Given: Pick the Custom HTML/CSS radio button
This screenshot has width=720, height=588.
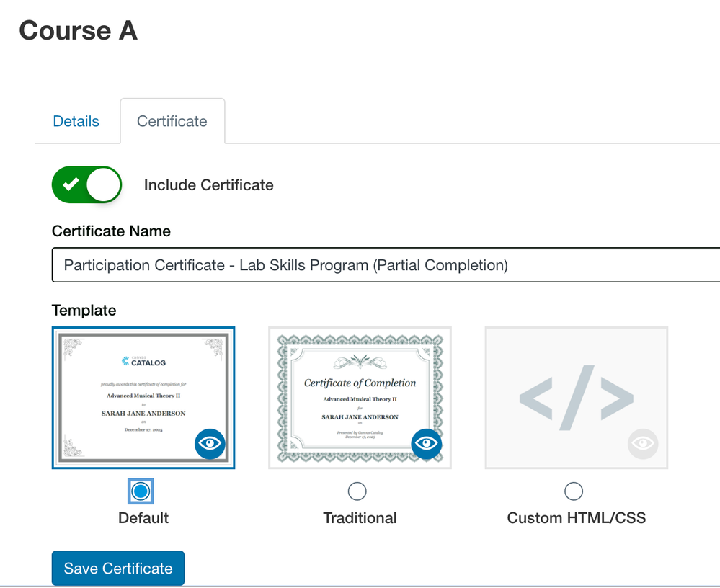Looking at the screenshot, I should point(574,491).
